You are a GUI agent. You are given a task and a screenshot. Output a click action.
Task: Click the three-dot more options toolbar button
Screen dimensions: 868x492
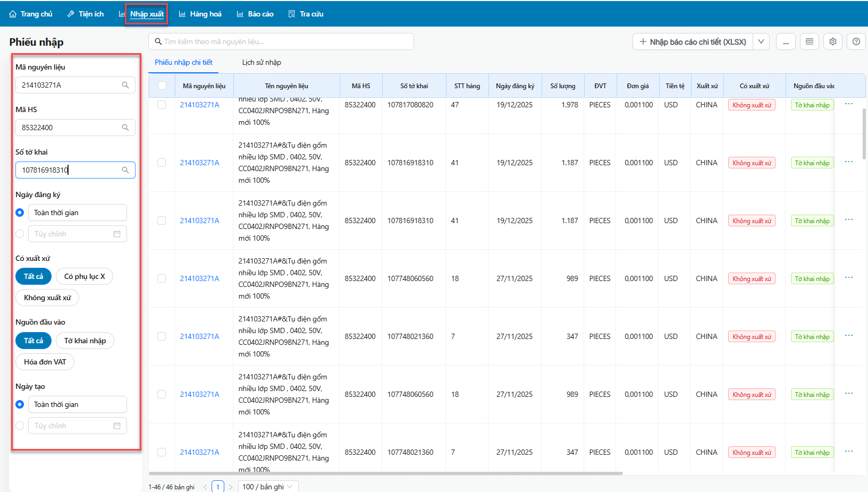[786, 41]
